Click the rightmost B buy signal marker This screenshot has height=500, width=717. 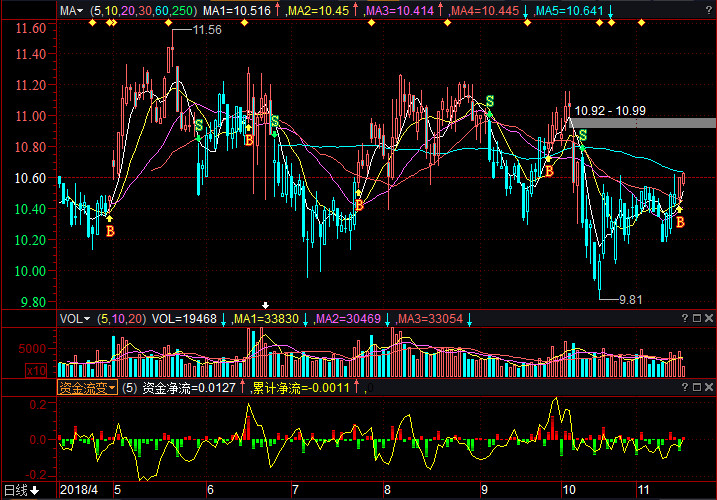click(679, 222)
